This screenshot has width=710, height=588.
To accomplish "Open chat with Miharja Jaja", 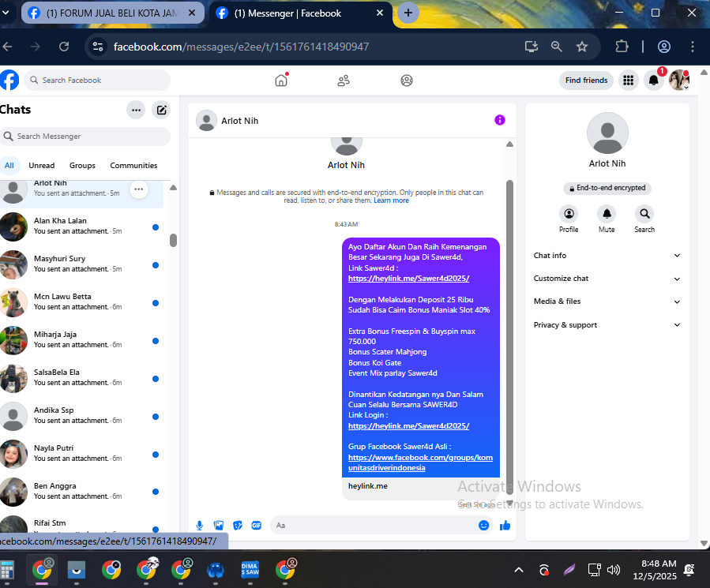I will [x=81, y=339].
